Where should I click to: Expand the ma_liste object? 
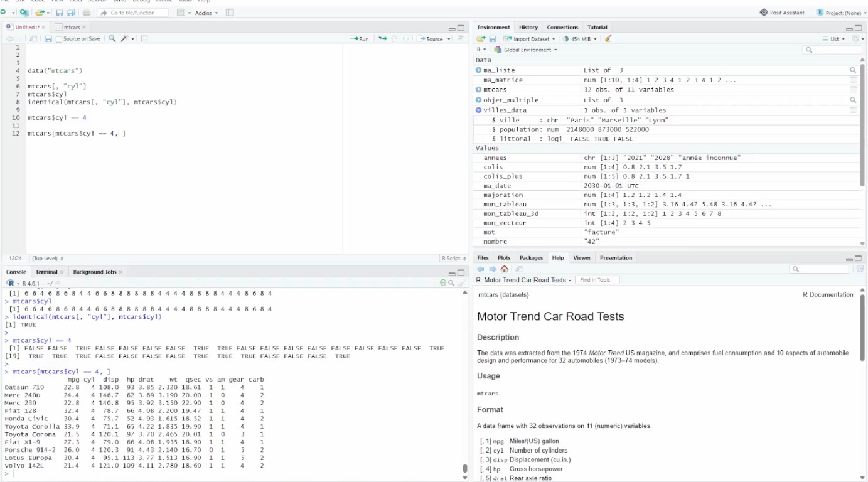coord(478,70)
